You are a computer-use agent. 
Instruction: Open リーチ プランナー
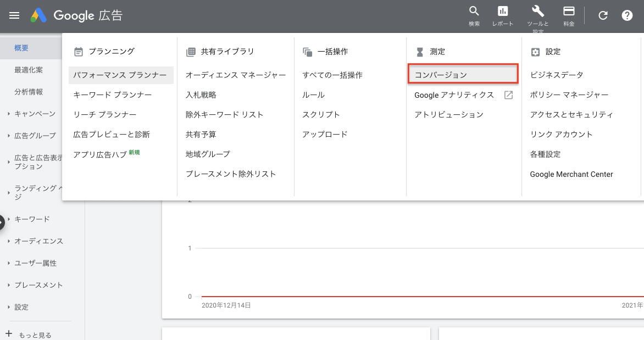point(105,115)
